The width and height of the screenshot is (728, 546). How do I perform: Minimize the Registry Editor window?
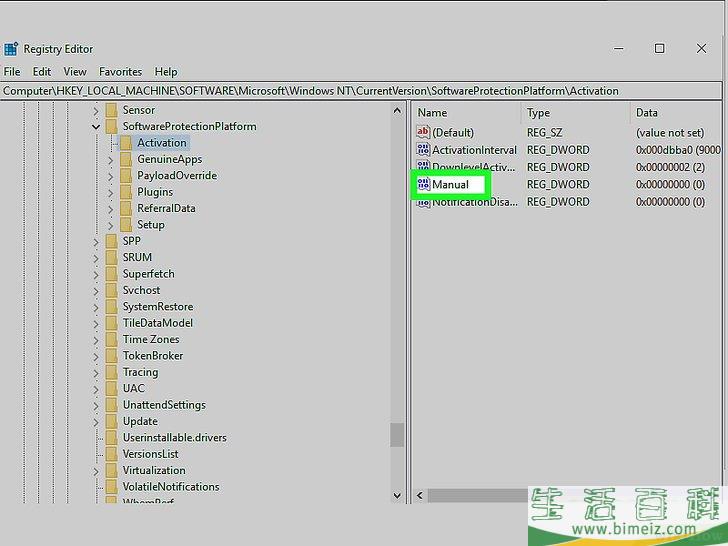[619, 48]
